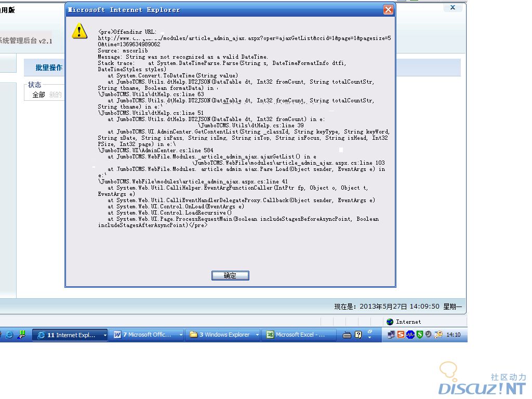Viewport: 532px width, 399px height.
Task: Click the keyboard icon on the language bar
Action: click(x=347, y=335)
